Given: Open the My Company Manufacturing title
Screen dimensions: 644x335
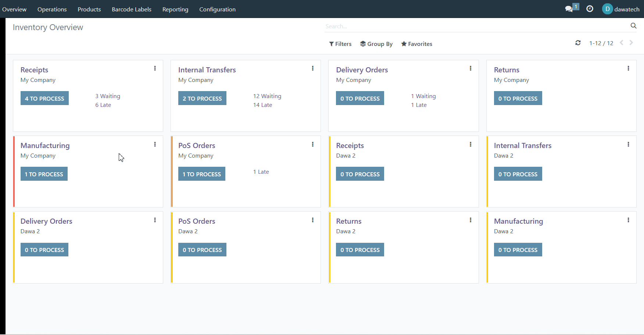Looking at the screenshot, I should [x=45, y=145].
